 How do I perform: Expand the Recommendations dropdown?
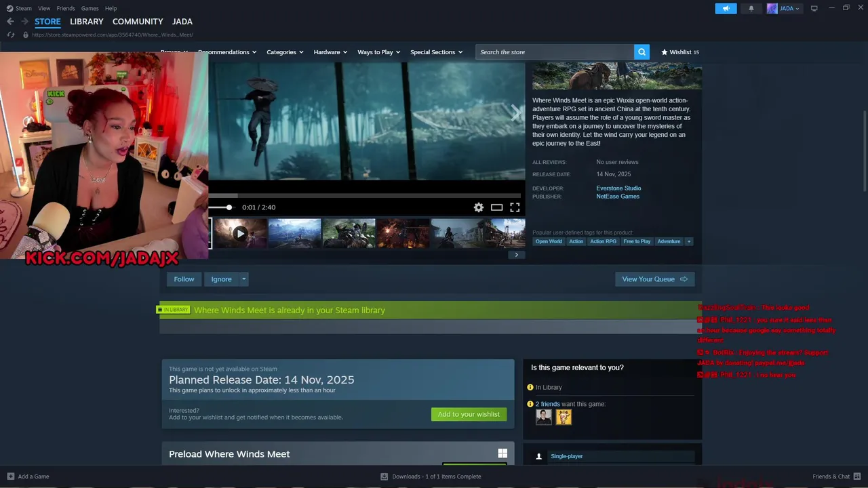[x=227, y=52]
